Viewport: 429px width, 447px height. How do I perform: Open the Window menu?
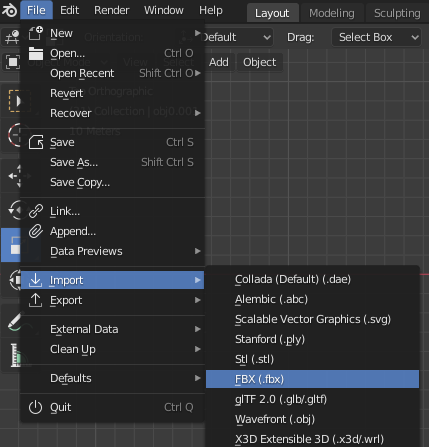pos(164,10)
